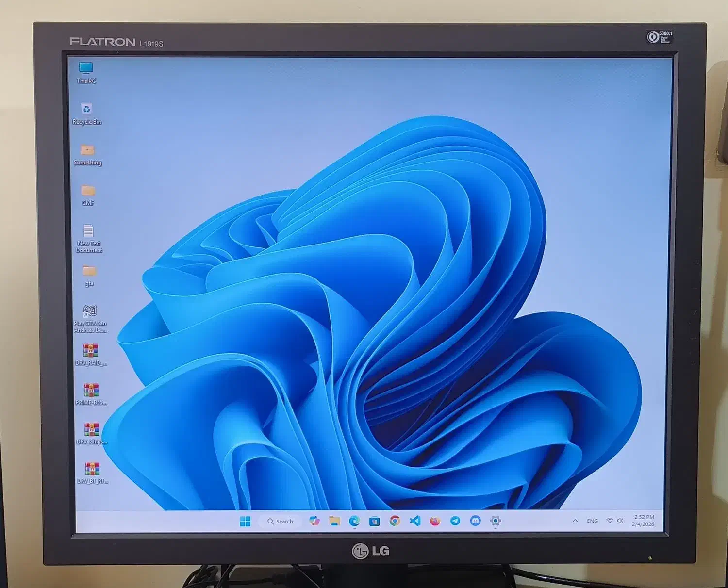Open File Explorer from the taskbar
Image resolution: width=728 pixels, height=588 pixels.
coord(335,521)
